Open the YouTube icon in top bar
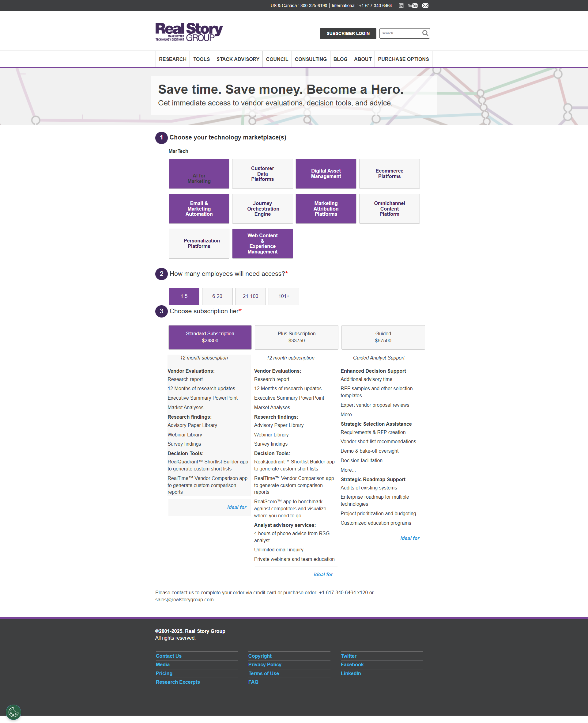Image resolution: width=588 pixels, height=723 pixels. click(x=413, y=6)
